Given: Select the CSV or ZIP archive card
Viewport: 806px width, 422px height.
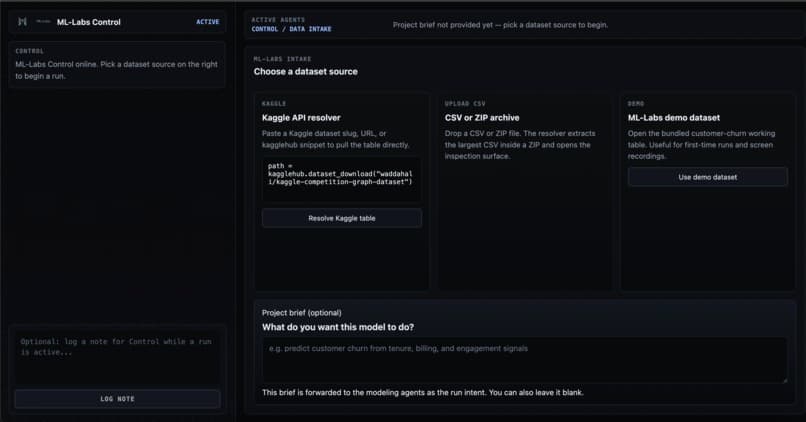Looking at the screenshot, I should click(x=524, y=191).
